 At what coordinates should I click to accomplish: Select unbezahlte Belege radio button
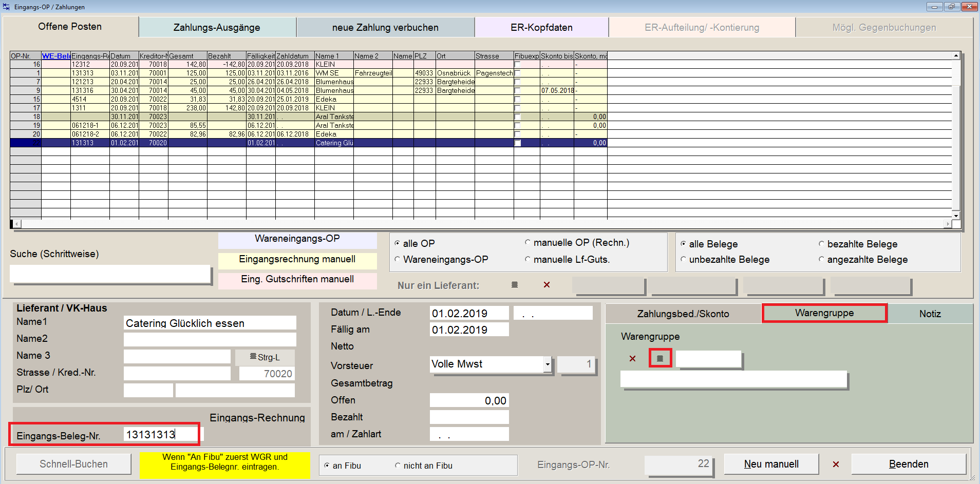683,259
